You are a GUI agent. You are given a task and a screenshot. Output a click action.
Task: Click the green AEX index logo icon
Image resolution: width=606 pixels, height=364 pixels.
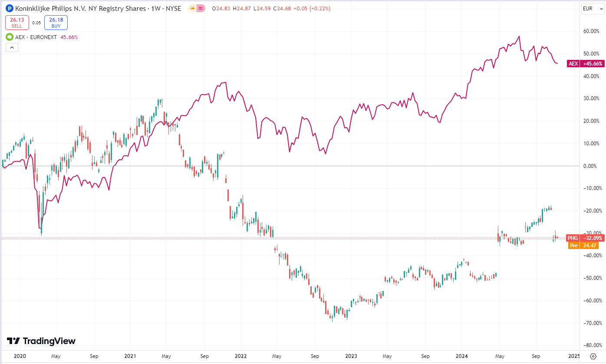coord(9,37)
